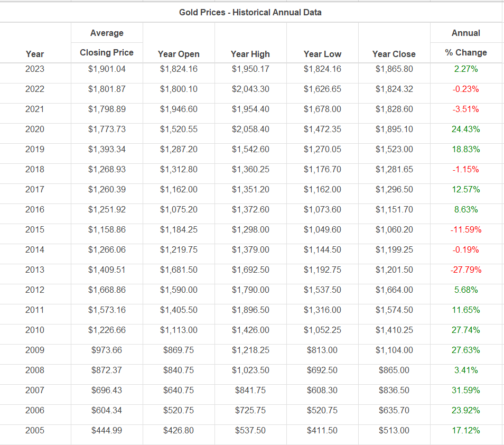
Task: Click the 2017 year cell
Action: 35,189
